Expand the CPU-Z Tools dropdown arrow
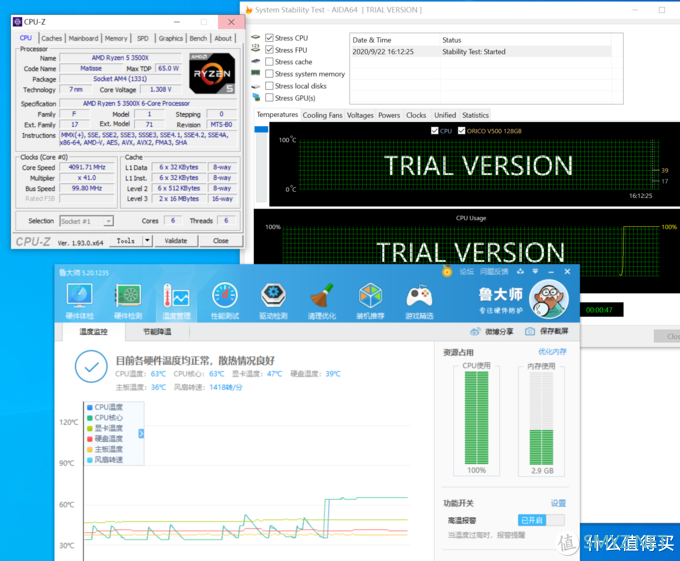The width and height of the screenshot is (680, 561). click(147, 240)
